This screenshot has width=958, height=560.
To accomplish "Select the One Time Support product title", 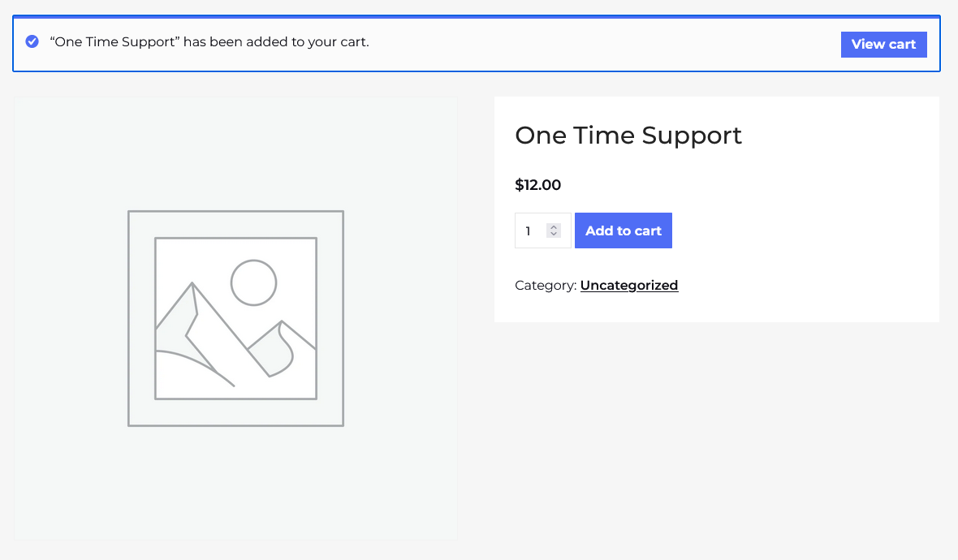I will [x=628, y=135].
